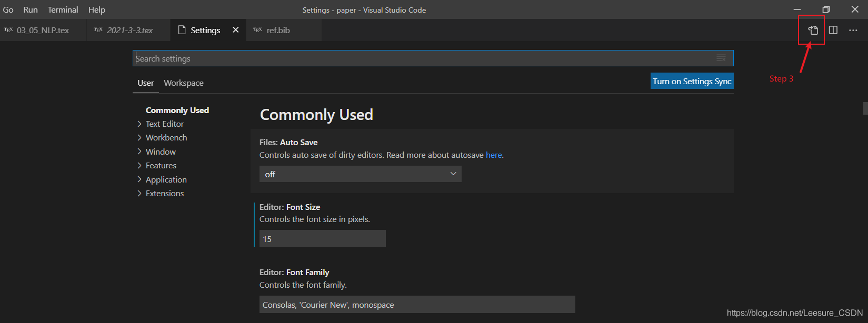868x323 pixels.
Task: Open the Auto Save dropdown
Action: coord(361,174)
